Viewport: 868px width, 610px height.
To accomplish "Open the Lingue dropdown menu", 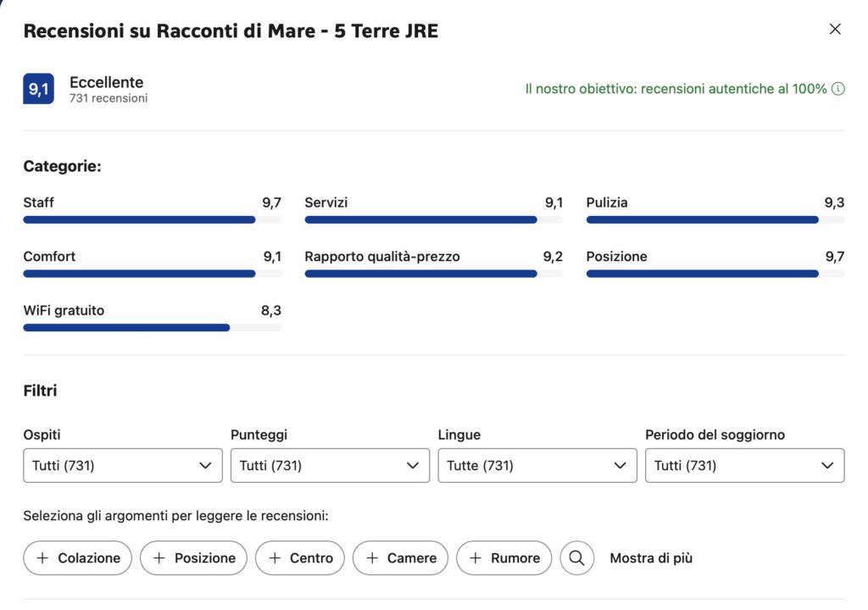I will (537, 465).
